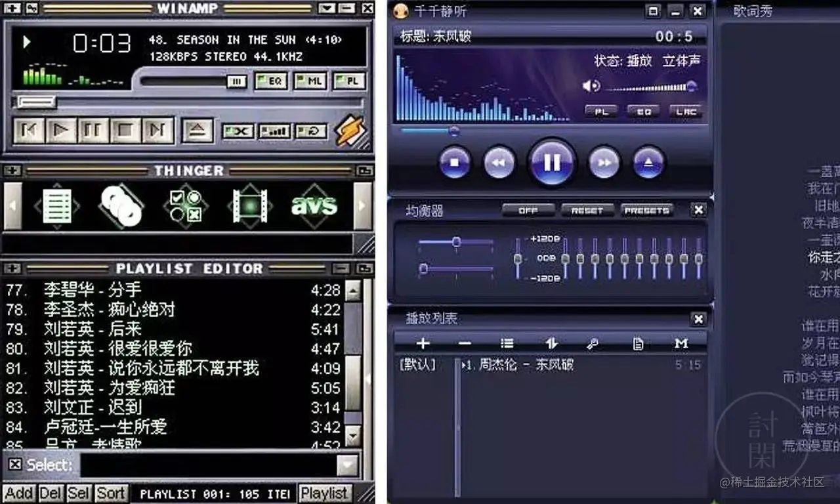Toggle Winamp PL playlist button

348,81
